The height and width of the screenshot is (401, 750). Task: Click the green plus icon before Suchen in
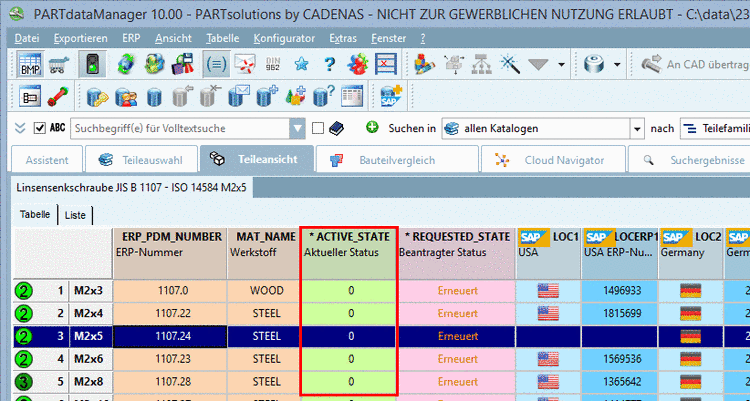point(372,127)
